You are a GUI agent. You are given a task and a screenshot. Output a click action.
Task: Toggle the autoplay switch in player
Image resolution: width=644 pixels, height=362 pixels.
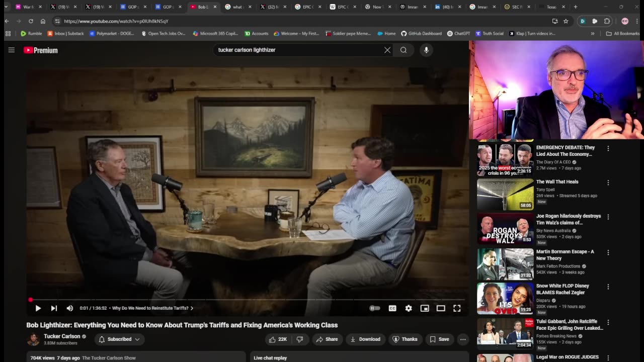point(375,308)
